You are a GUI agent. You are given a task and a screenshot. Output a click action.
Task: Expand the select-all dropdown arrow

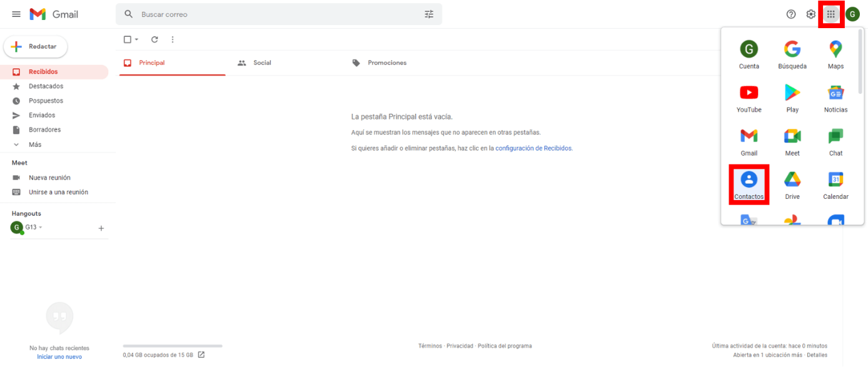click(136, 39)
